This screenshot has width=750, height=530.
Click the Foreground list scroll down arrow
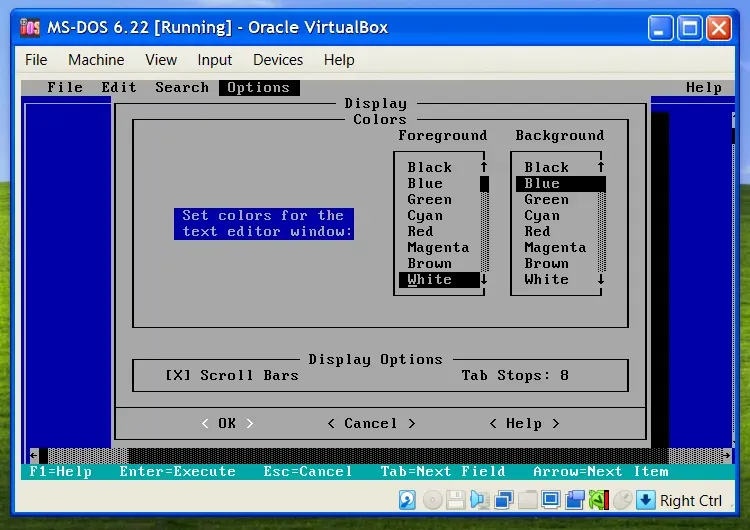tap(484, 279)
